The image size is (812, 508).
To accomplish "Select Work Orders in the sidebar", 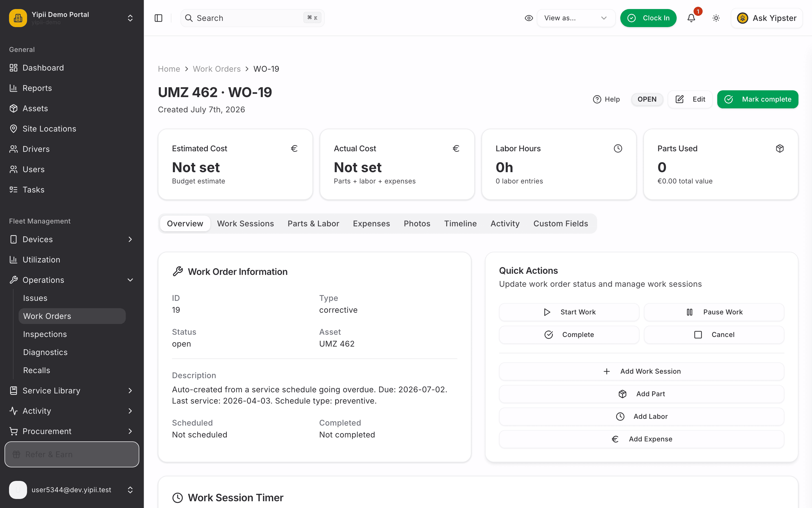I will tap(72, 316).
